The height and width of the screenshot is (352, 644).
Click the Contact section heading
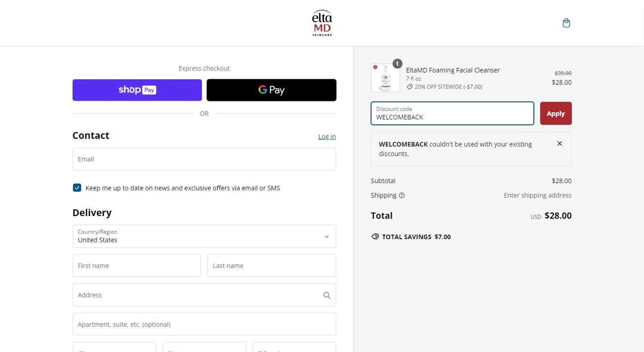(x=91, y=135)
